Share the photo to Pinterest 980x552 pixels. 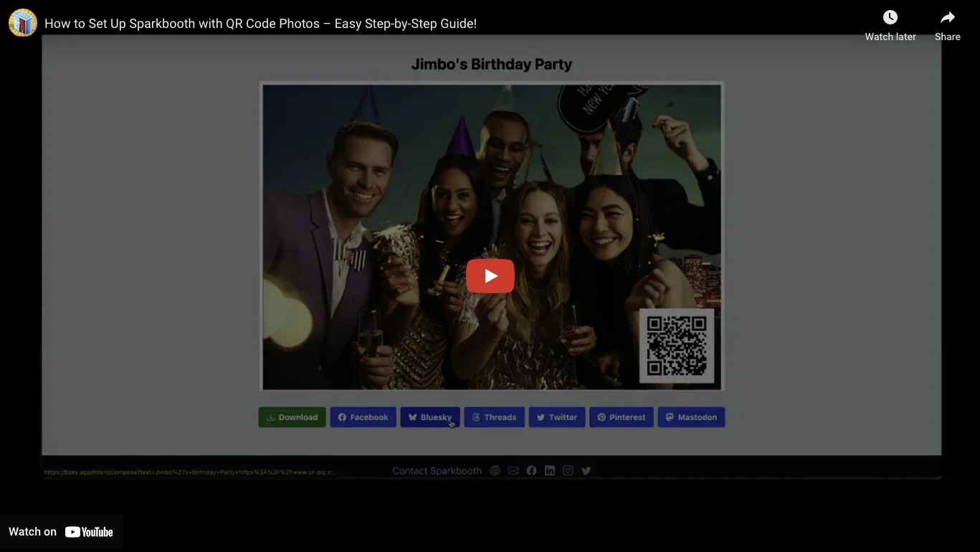coord(622,417)
